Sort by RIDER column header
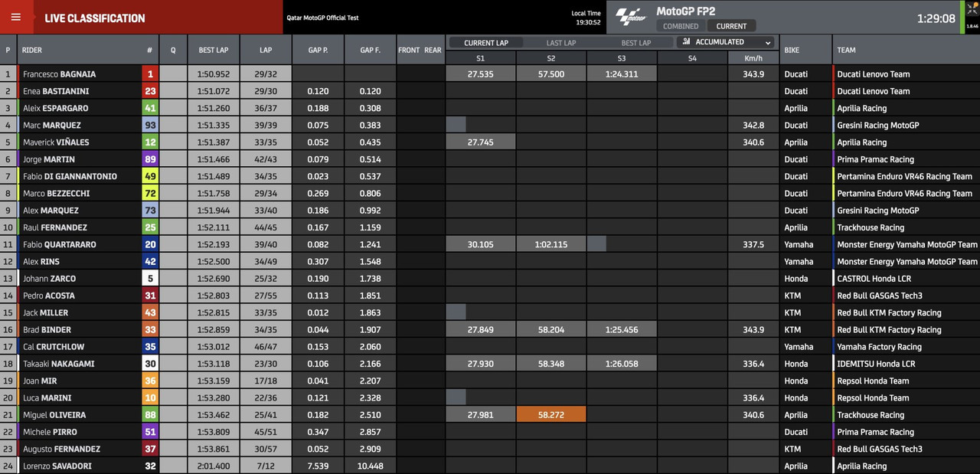Image resolution: width=980 pixels, height=474 pixels. coord(32,50)
